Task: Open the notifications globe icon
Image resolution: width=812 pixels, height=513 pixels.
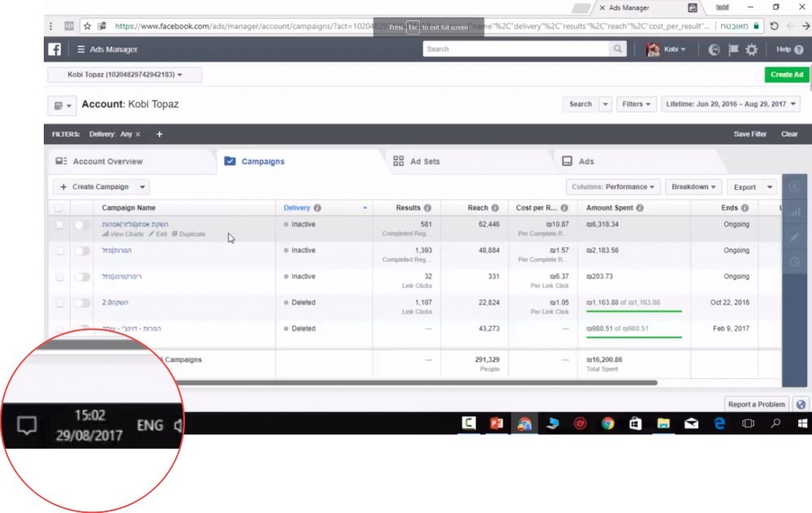Action: pos(714,50)
